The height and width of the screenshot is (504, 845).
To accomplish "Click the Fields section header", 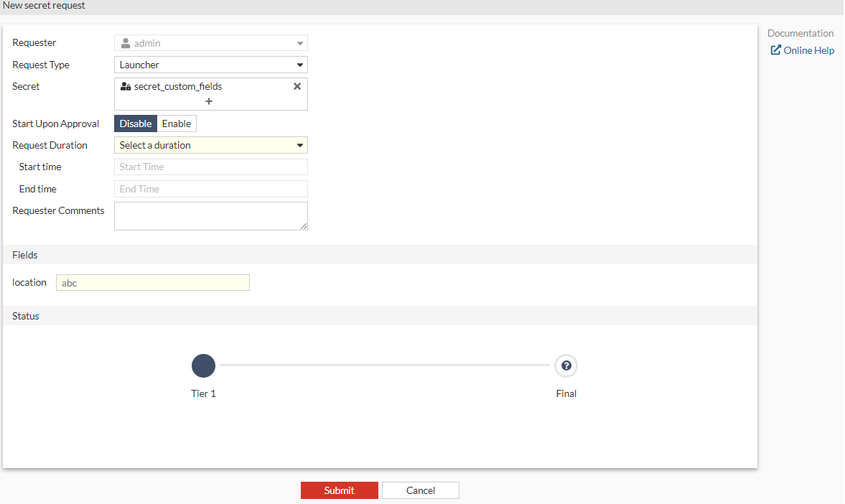I will pos(25,255).
